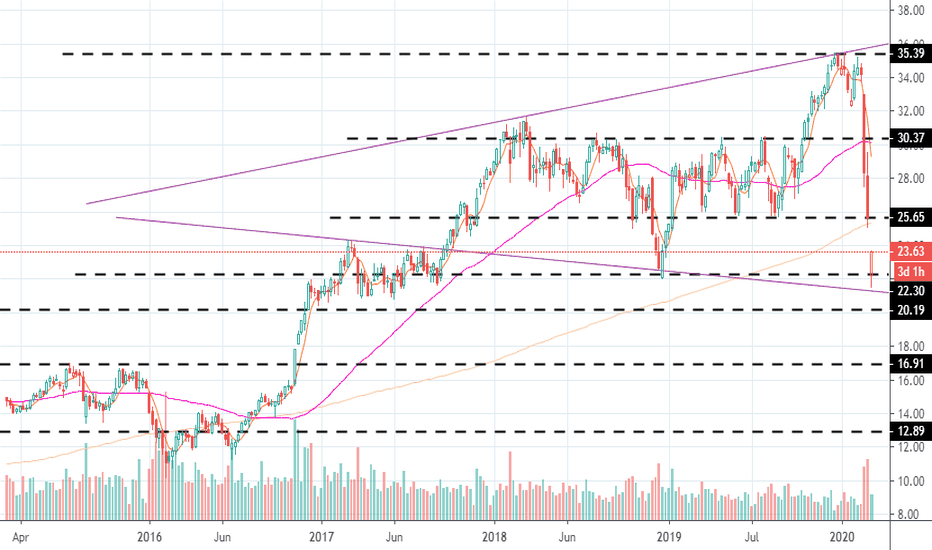Screen dimensions: 932x550
Task: Click the 20.19 price level label
Action: tap(911, 310)
